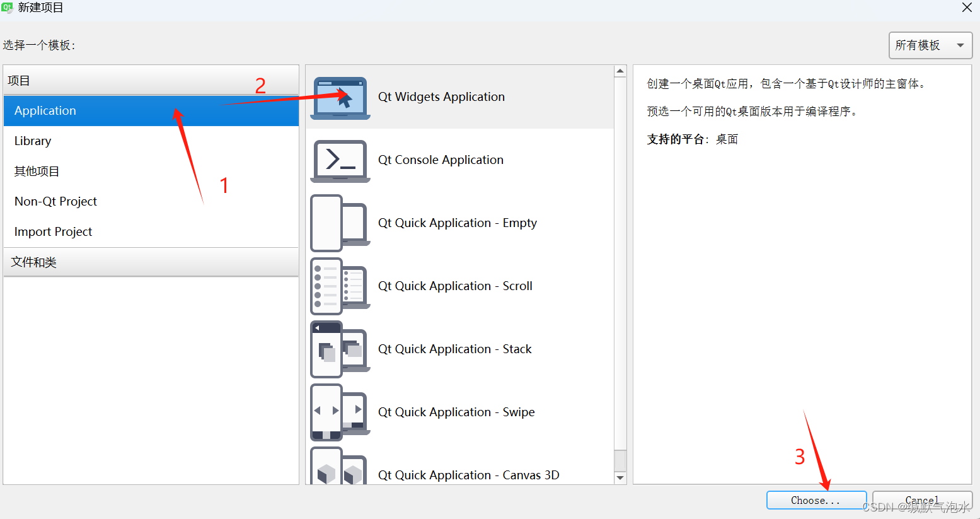Click the Qt Quick Application Empty icon
The image size is (980, 519).
(x=340, y=223)
